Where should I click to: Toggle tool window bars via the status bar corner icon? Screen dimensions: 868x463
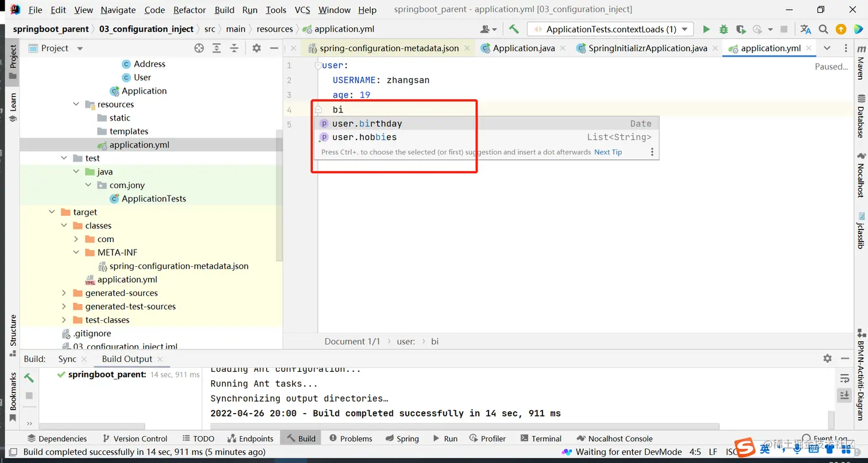click(12, 452)
